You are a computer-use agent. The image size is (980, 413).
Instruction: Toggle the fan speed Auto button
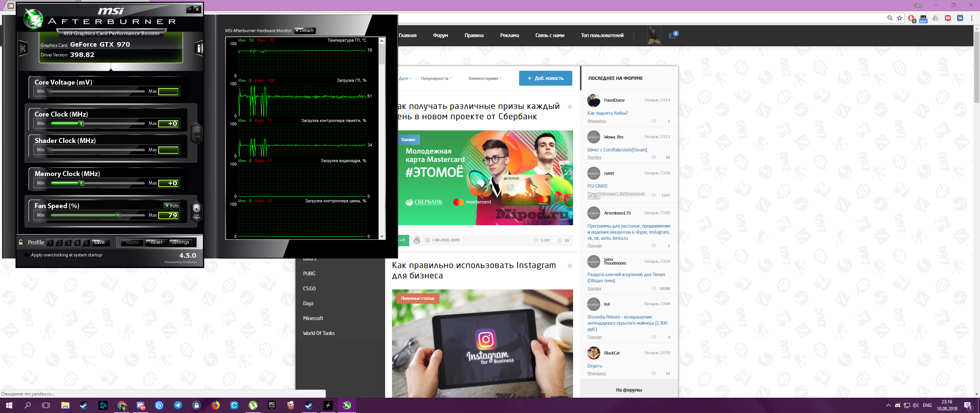point(172,206)
